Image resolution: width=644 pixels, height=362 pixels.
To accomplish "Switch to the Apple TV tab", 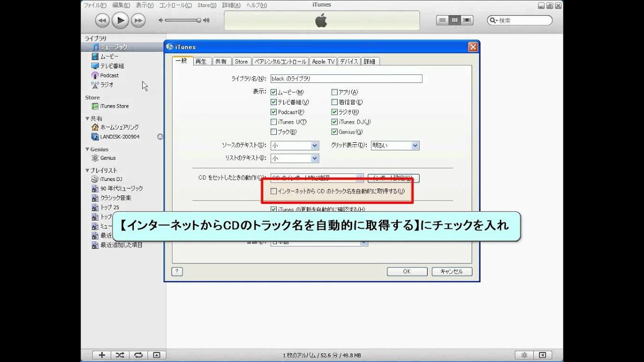I will [x=323, y=61].
